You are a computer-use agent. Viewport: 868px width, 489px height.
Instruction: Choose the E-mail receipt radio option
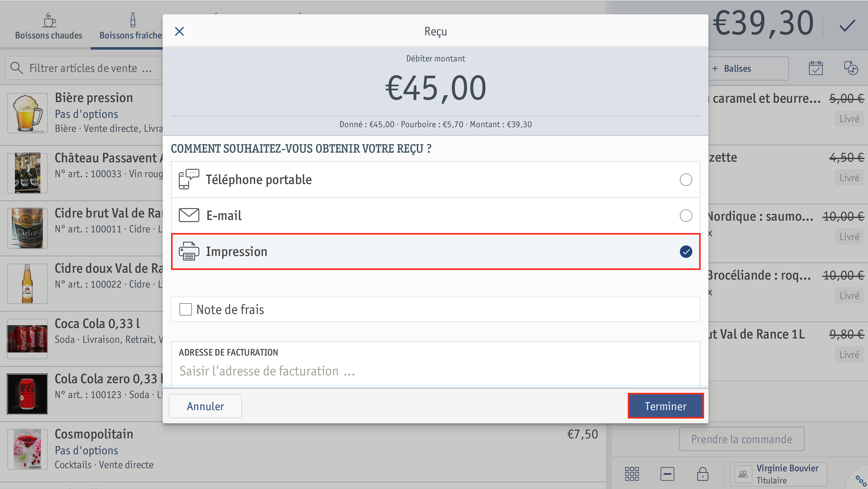pyautogui.click(x=686, y=216)
